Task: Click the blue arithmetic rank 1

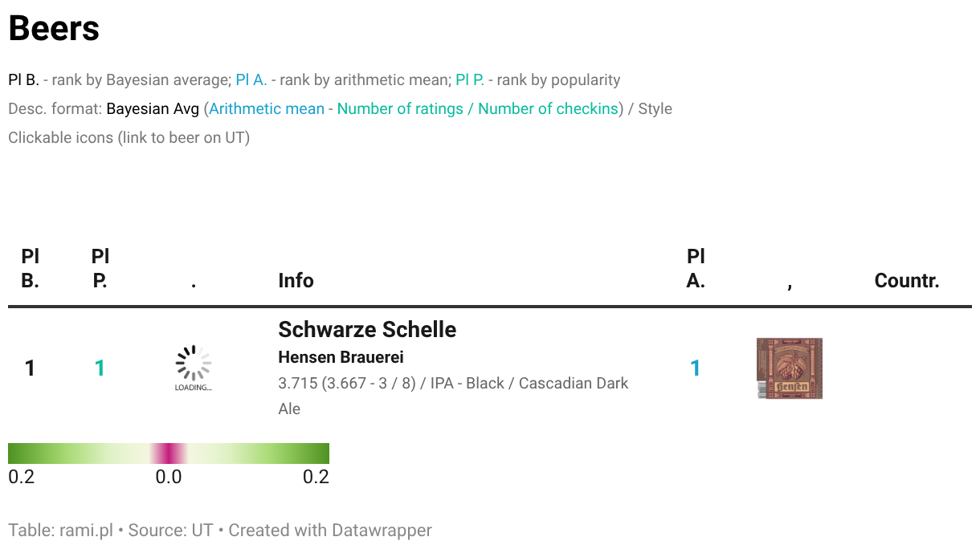Action: [696, 368]
